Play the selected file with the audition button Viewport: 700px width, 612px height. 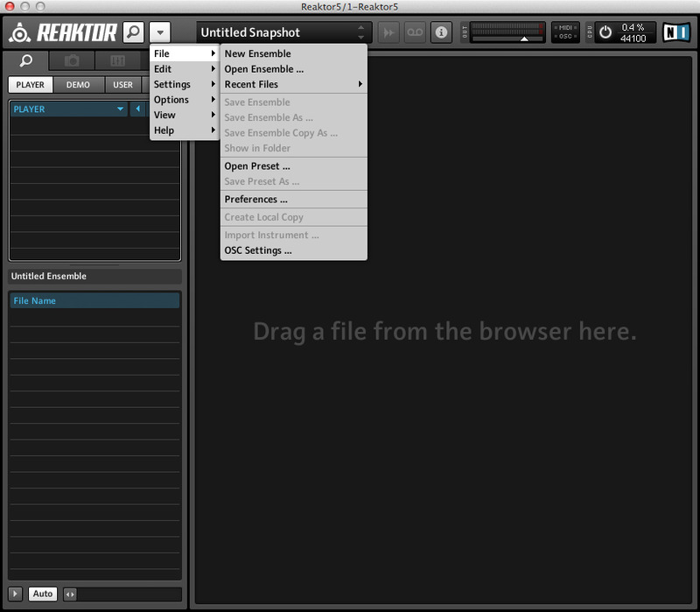pos(16,594)
